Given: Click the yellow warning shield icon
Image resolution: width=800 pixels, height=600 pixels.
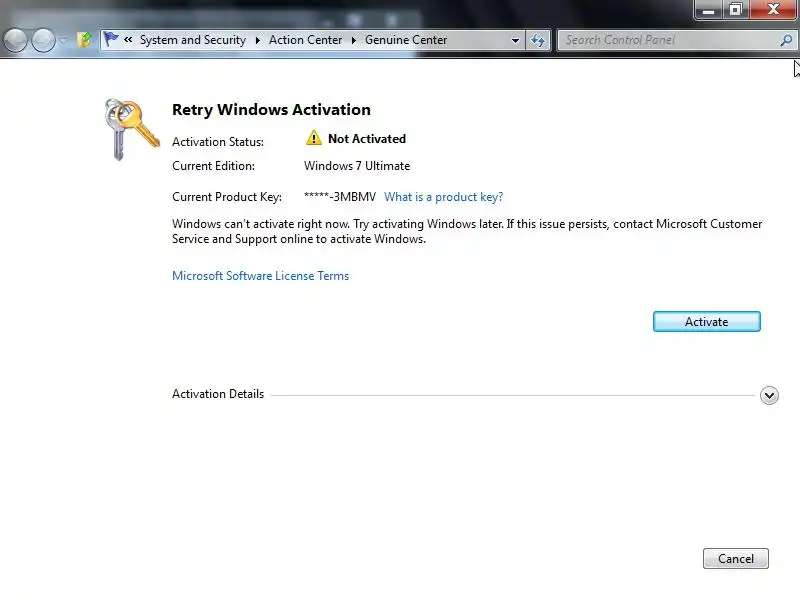Looking at the screenshot, I should (314, 138).
